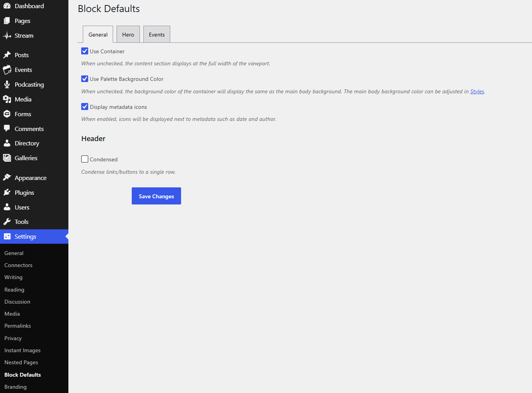Open General under Settings submenu

pyautogui.click(x=14, y=253)
